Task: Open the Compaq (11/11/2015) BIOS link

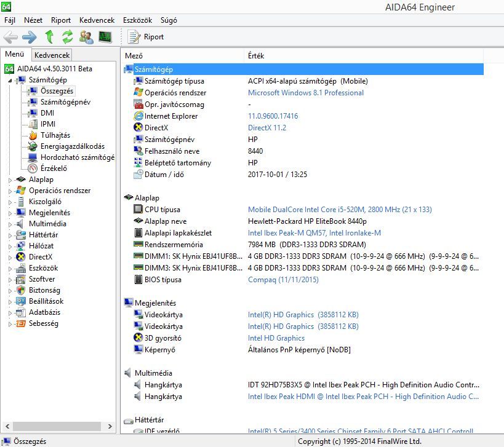Action: tap(283, 280)
